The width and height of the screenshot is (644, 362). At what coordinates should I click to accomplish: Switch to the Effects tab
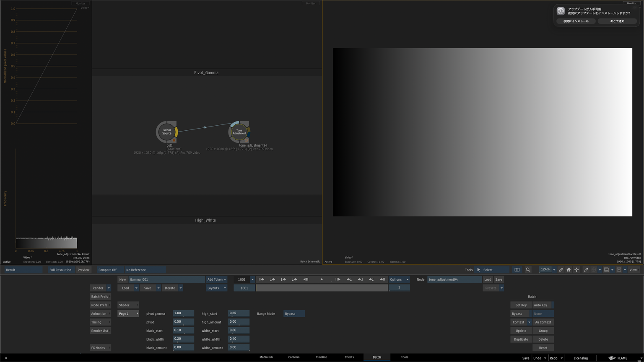(349, 357)
